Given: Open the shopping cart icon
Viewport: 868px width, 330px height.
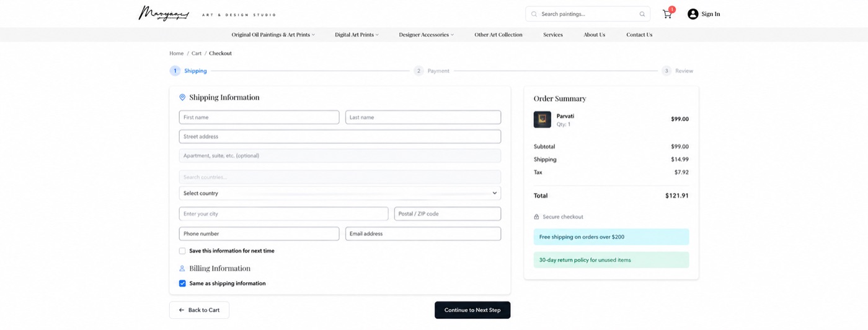Looking at the screenshot, I should click(x=667, y=14).
